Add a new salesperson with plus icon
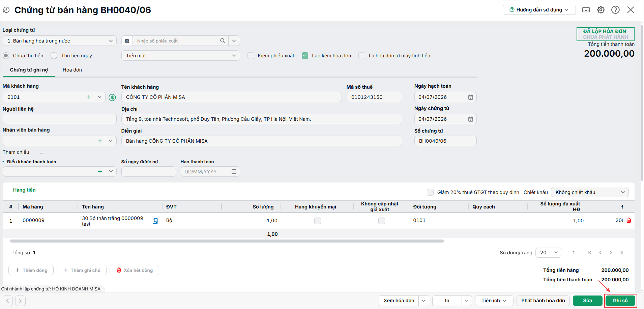 click(x=100, y=141)
